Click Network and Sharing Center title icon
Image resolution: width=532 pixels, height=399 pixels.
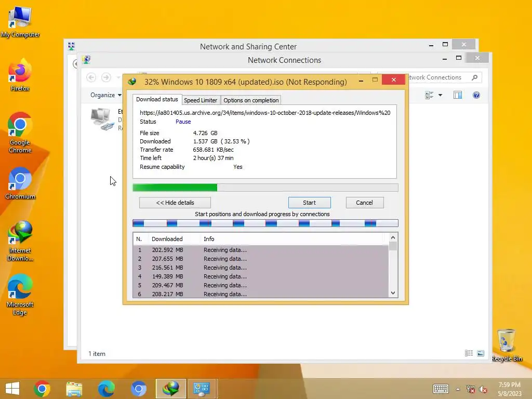tap(71, 46)
